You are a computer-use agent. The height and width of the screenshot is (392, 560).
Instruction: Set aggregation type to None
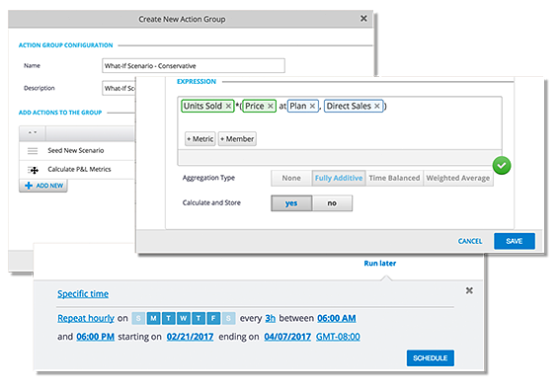click(291, 178)
